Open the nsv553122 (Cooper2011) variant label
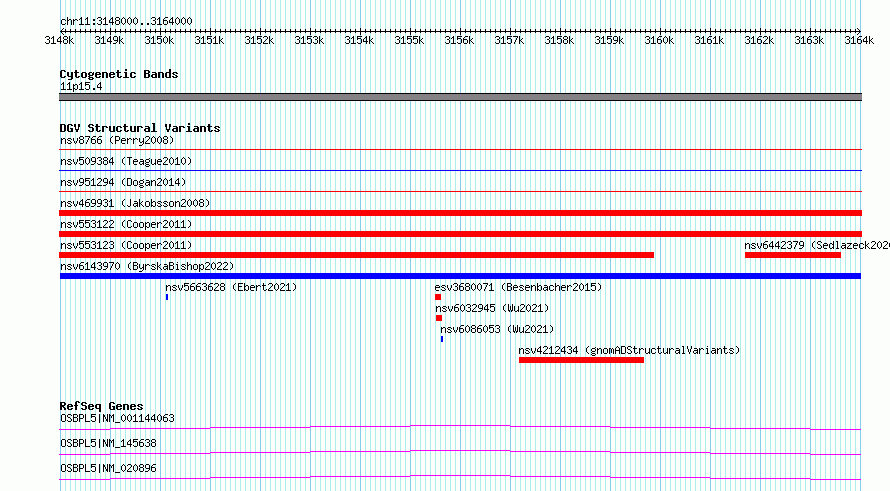Viewport: 890px width, 491px height. 126,224
